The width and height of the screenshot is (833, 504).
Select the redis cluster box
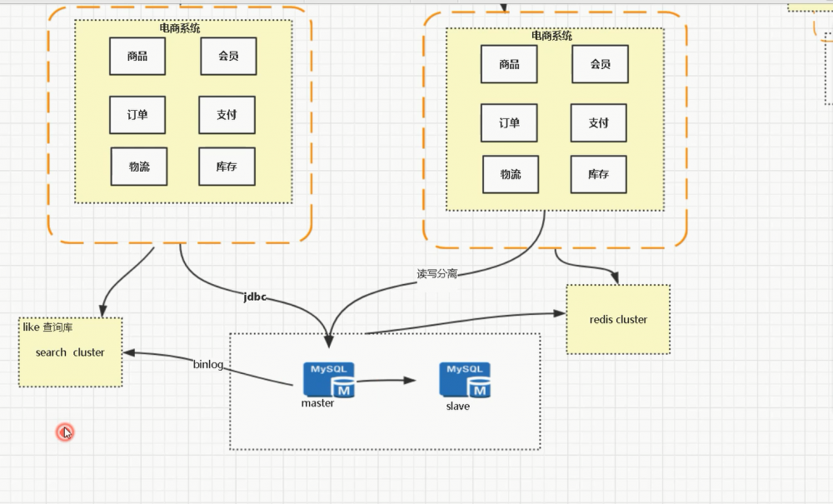618,319
